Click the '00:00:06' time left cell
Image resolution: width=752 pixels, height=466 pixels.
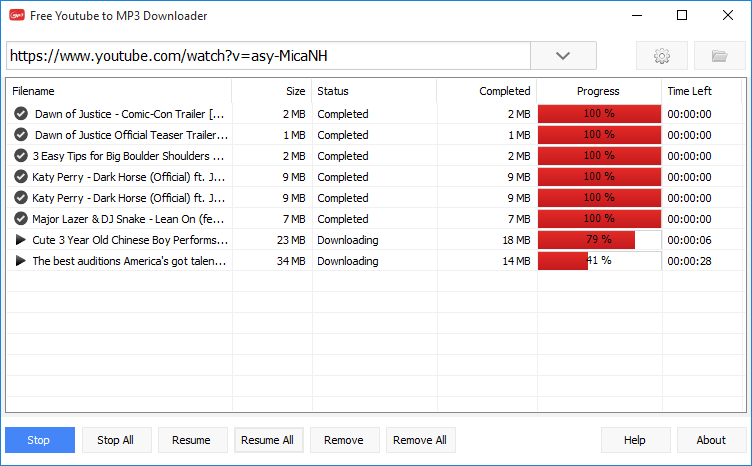689,240
